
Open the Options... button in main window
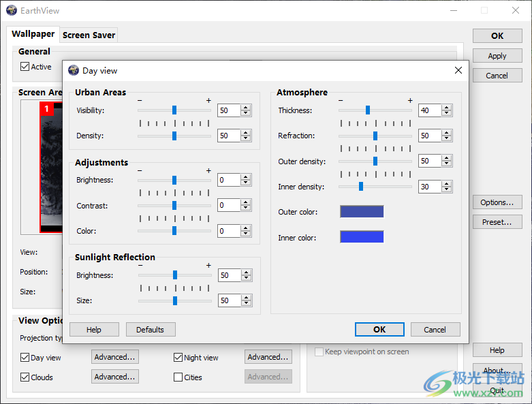(x=497, y=202)
